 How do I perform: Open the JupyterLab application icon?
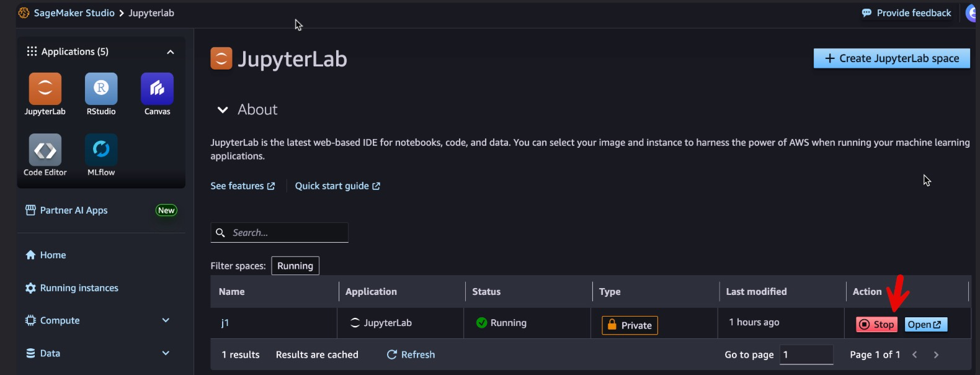(45, 89)
